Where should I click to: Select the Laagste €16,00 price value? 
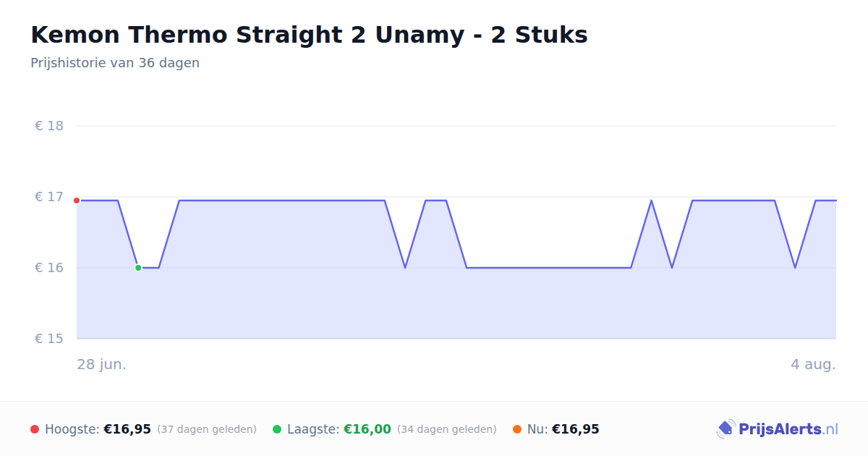(367, 429)
